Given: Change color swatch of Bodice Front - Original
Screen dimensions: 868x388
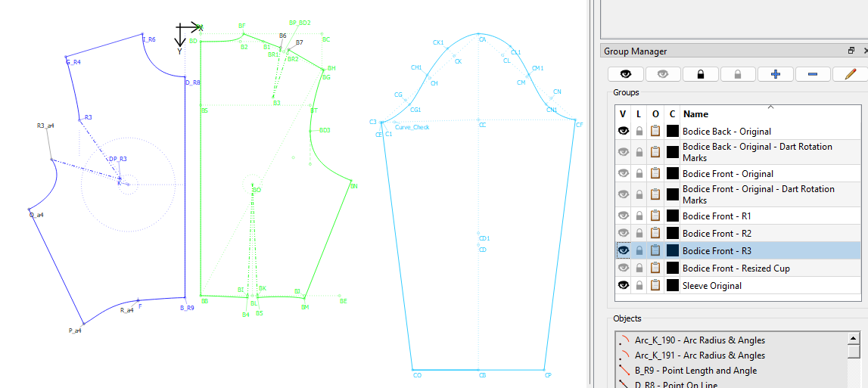Looking at the screenshot, I should point(672,174).
